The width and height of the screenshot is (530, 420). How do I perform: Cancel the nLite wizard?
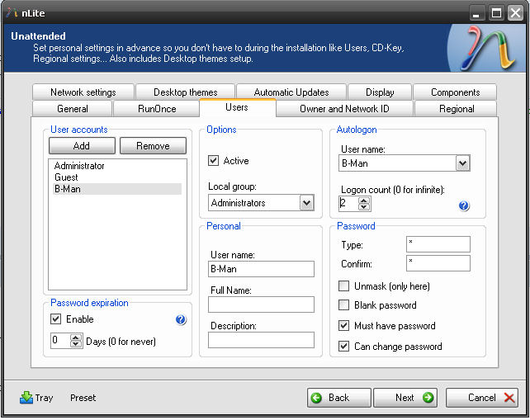tap(482, 398)
